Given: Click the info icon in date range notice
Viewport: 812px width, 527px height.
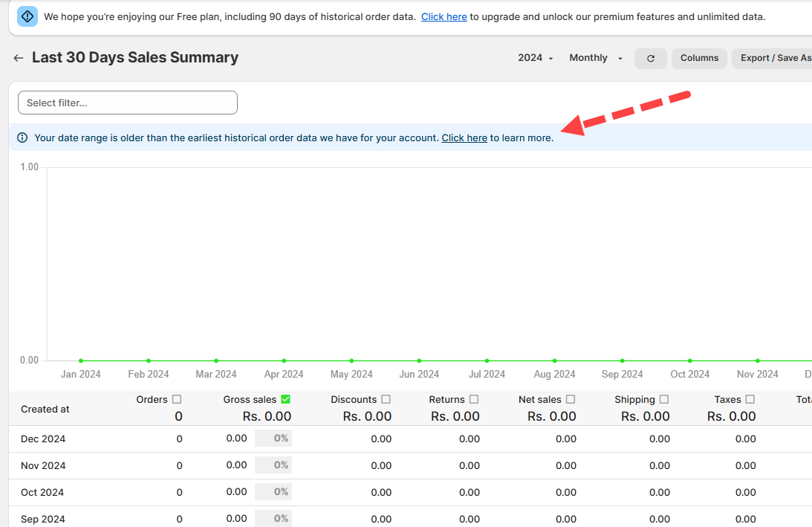Looking at the screenshot, I should tap(22, 138).
